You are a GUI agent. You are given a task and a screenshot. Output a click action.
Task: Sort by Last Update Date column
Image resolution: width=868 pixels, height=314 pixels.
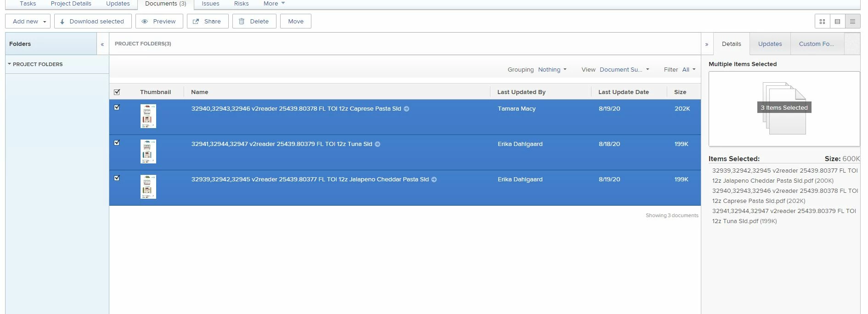click(623, 92)
